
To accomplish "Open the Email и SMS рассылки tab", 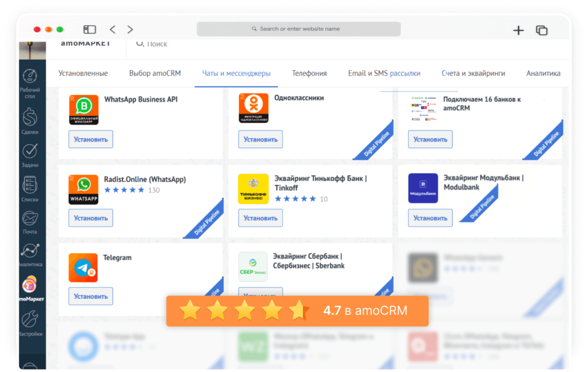I will pyautogui.click(x=384, y=73).
